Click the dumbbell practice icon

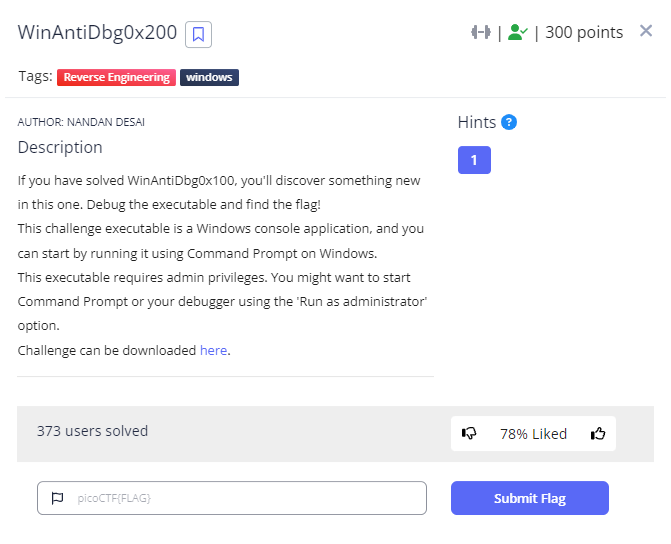point(480,32)
